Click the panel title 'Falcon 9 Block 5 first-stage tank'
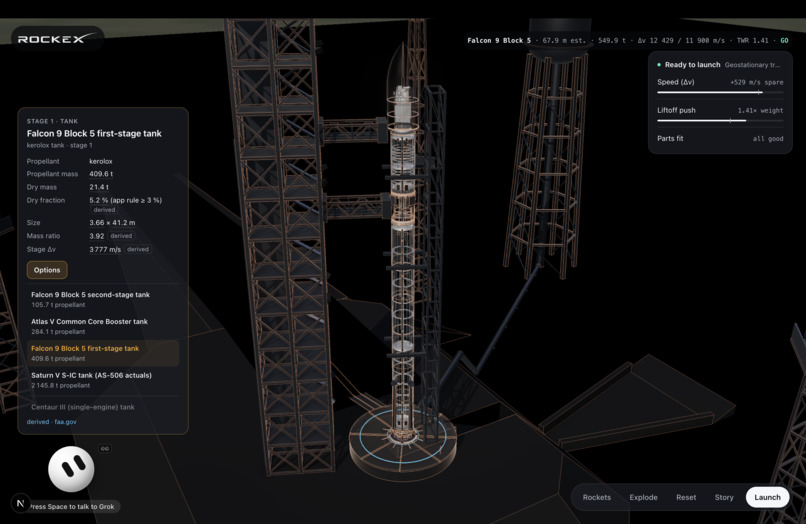The image size is (806, 524). (x=94, y=134)
